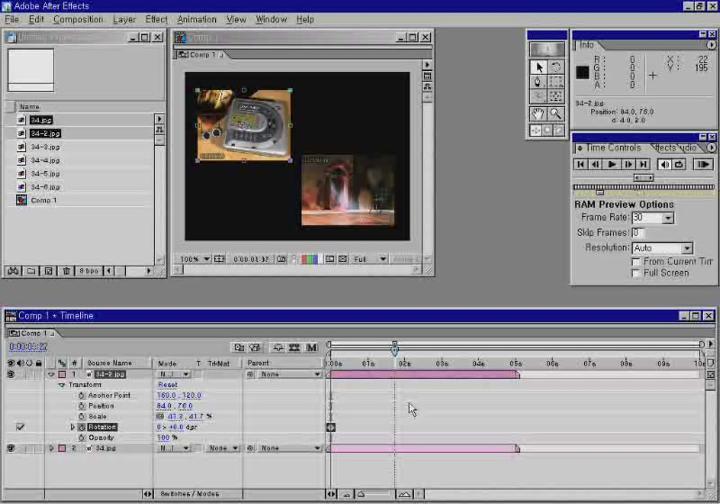Select the Pen tool
Viewport: 720px width, 504px height.
tap(538, 82)
